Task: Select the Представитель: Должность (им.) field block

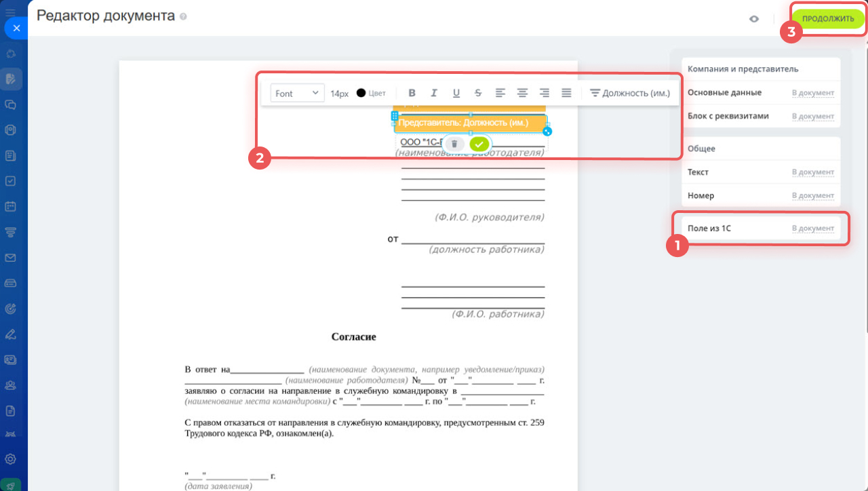Action: [471, 123]
